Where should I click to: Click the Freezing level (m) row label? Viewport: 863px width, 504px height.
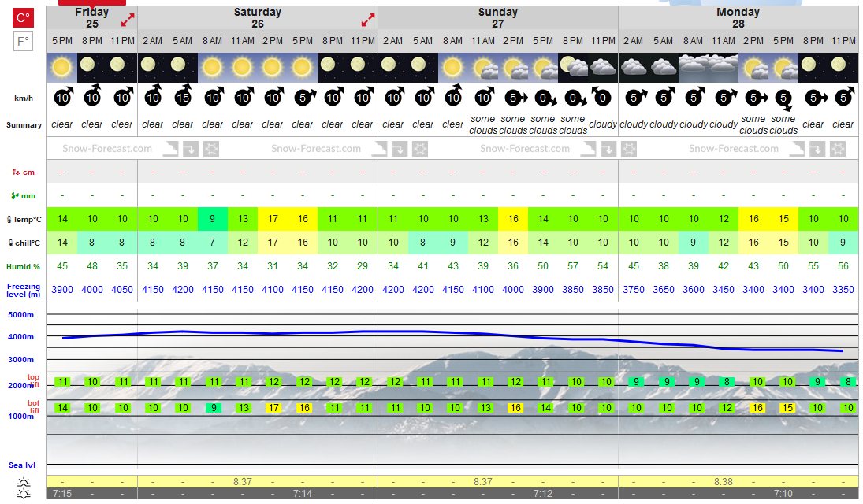24,290
